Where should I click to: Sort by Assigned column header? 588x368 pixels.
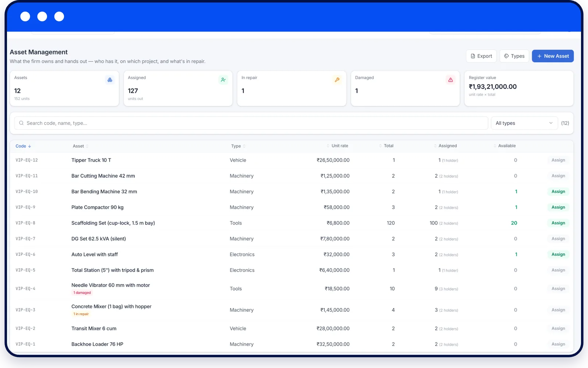pyautogui.click(x=445, y=146)
